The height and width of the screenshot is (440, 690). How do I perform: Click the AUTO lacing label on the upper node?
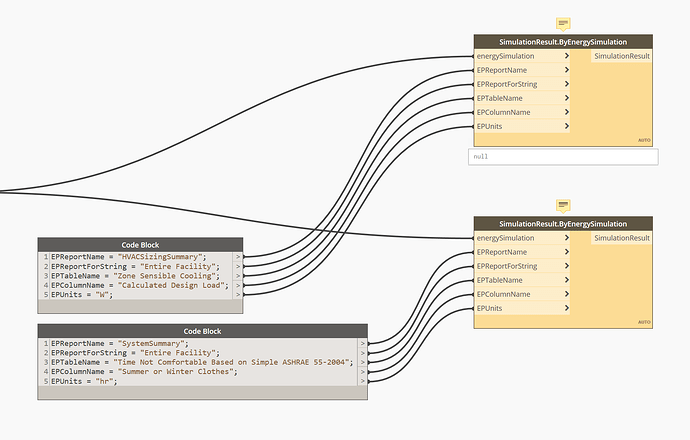644,140
